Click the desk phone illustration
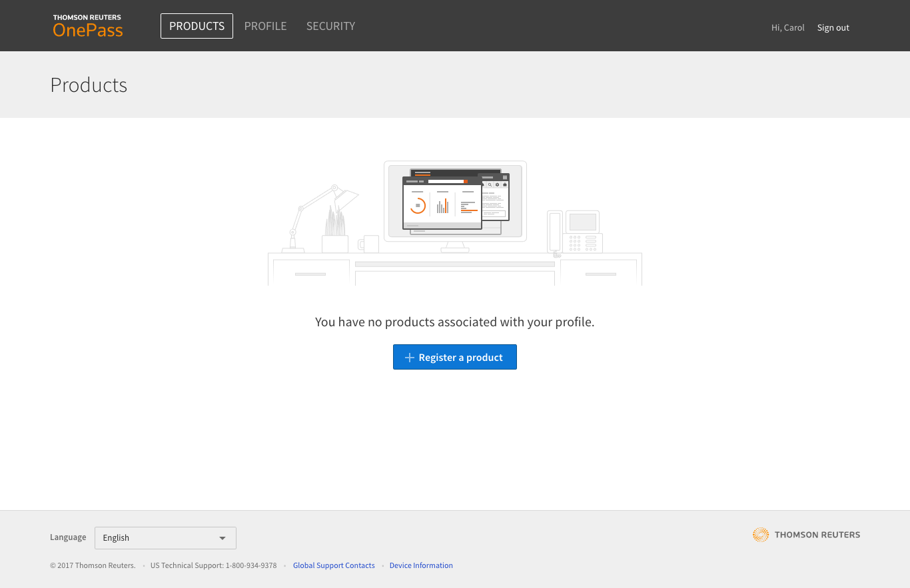 click(575, 232)
